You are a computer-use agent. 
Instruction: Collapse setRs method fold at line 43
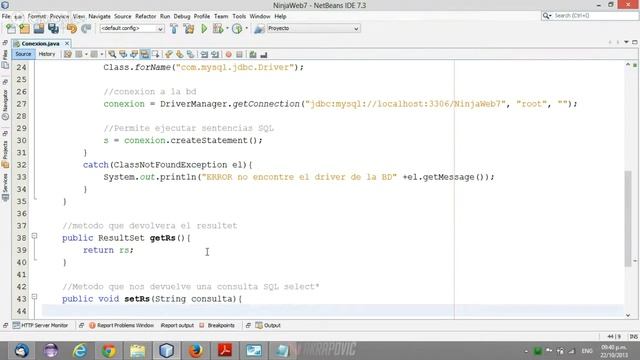pyautogui.click(x=34, y=297)
